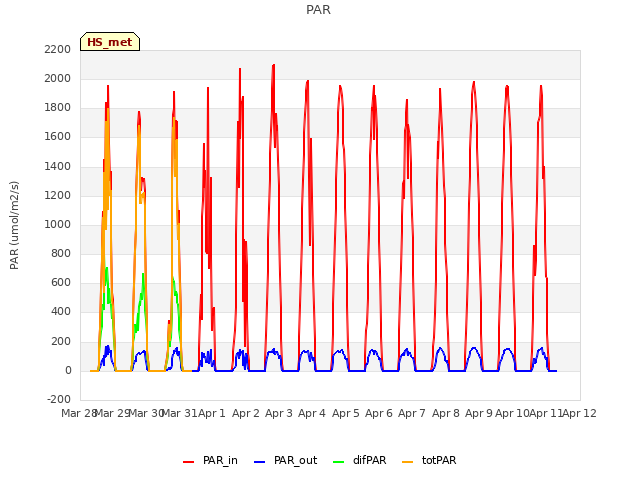
Task: Click the Apr 1 x-axis date label
Action: 212,413
